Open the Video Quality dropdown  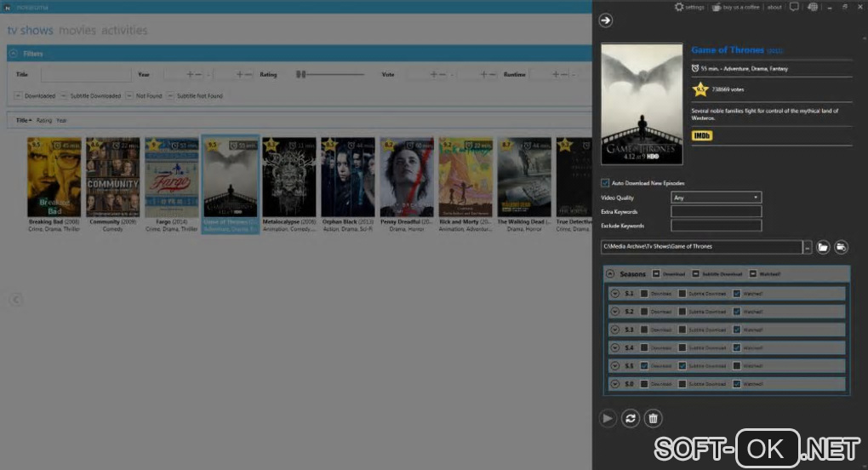coord(717,197)
